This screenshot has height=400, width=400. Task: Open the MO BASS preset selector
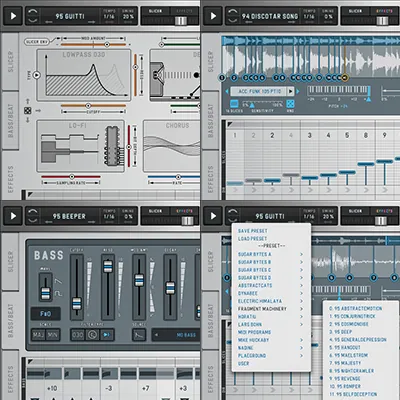177,335
